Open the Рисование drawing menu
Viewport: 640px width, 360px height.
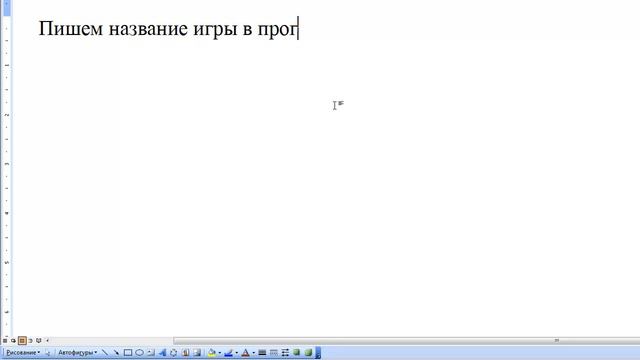click(23, 352)
